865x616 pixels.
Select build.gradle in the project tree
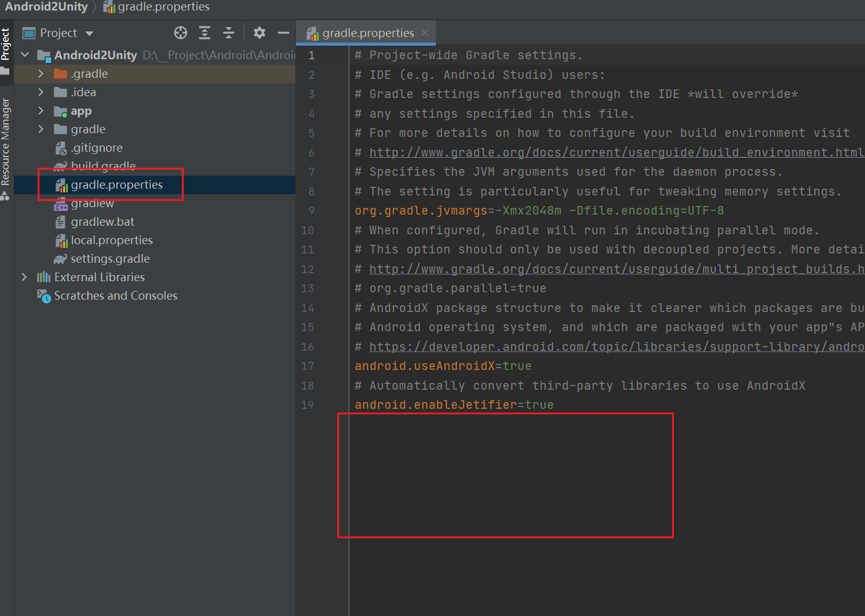(x=103, y=166)
